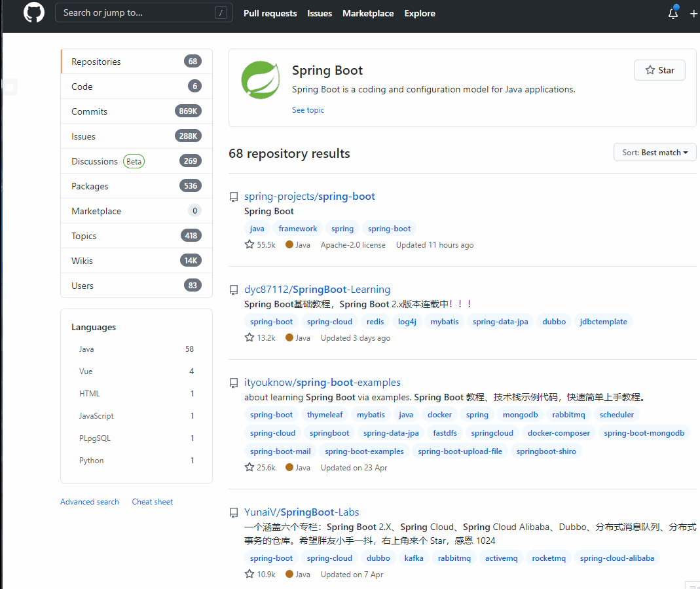Open the Sort: Best match dropdown
This screenshot has height=589, width=700.
(654, 152)
